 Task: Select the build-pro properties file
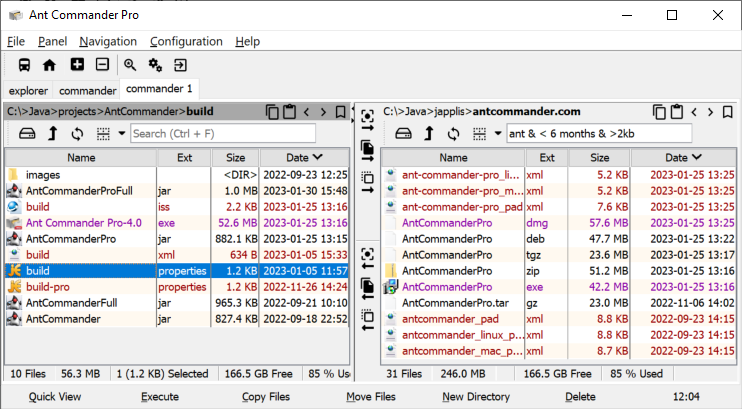pyautogui.click(x=177, y=287)
